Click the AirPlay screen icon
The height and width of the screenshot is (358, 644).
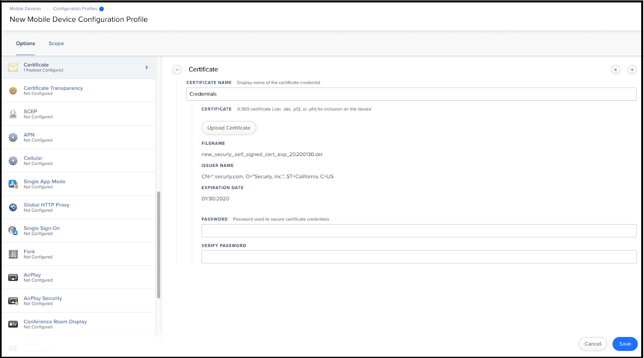click(13, 277)
